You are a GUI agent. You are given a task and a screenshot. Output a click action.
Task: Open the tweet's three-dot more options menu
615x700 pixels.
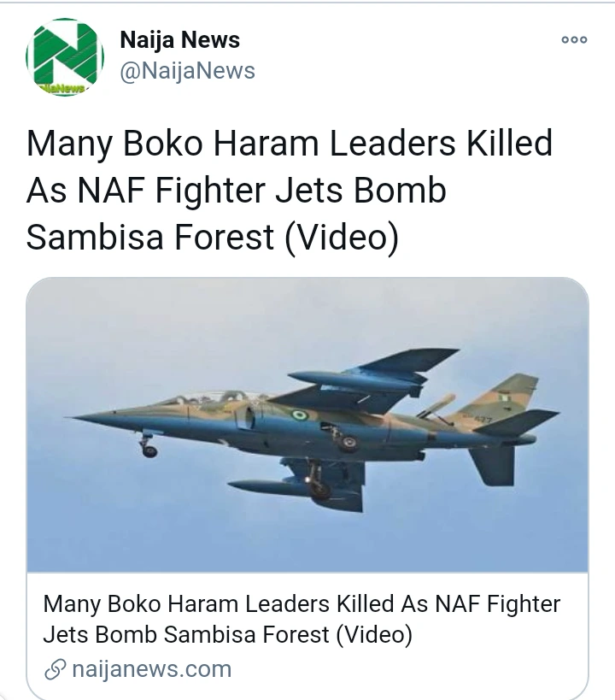pos(574,40)
